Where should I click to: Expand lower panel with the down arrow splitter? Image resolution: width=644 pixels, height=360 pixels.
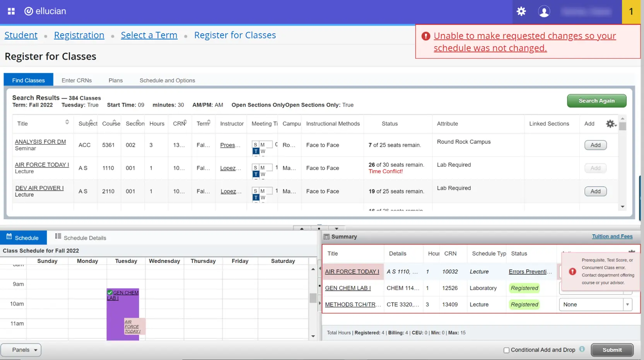point(337,229)
